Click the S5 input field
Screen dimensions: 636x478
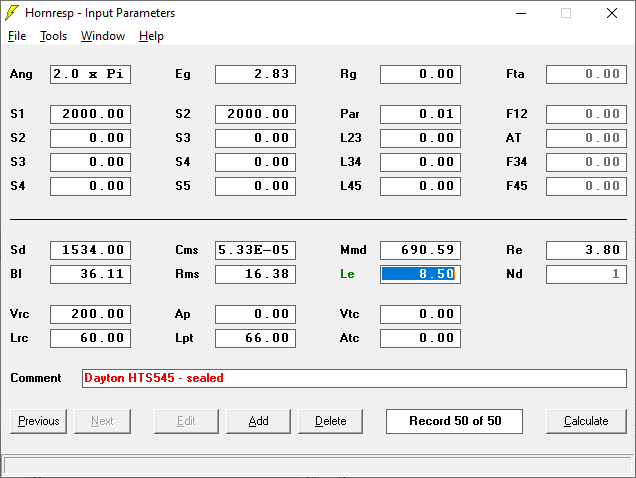pos(256,186)
